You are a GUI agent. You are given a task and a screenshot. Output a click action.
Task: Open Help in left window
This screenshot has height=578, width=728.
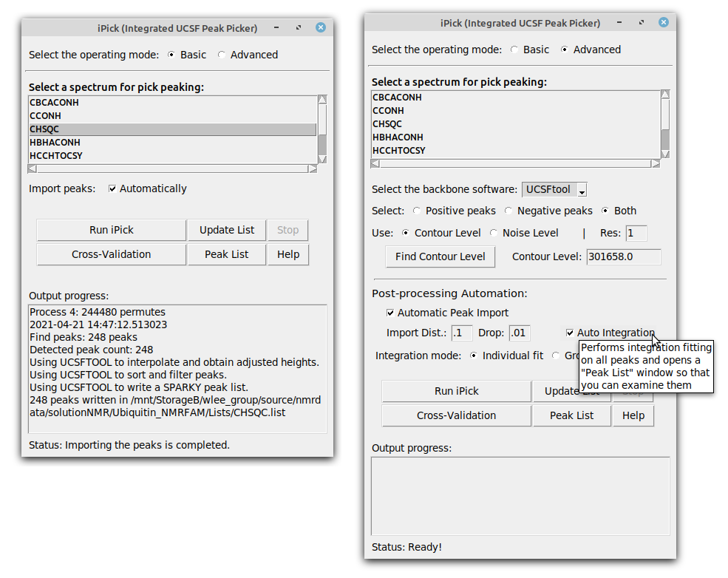pos(288,254)
